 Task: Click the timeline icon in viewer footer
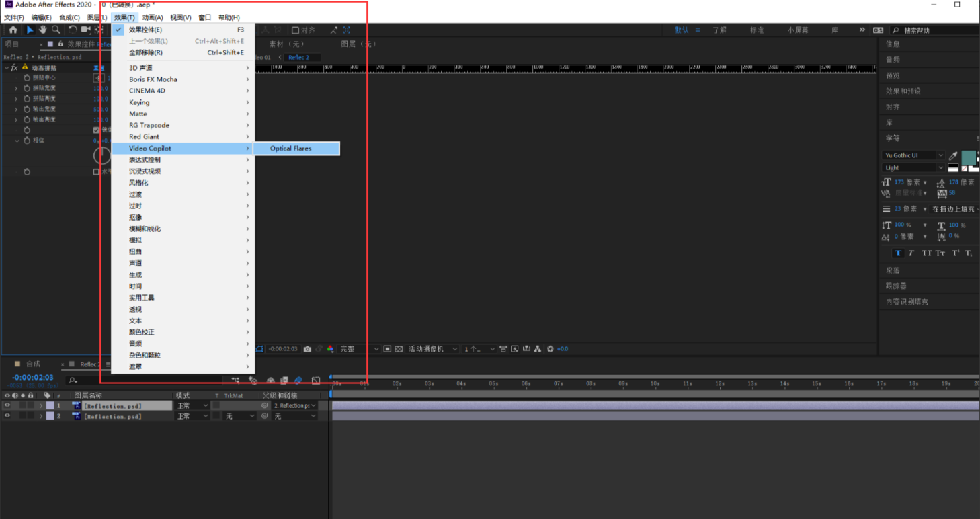click(526, 349)
